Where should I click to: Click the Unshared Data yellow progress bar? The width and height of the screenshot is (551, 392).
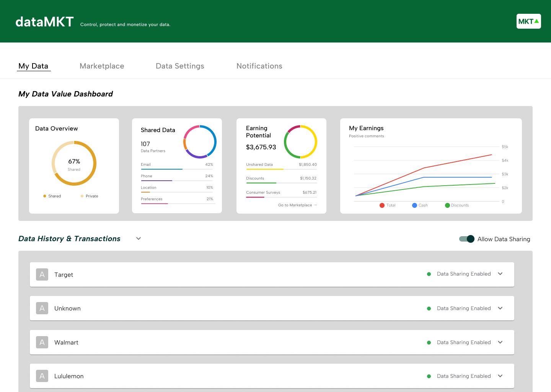tap(281, 169)
